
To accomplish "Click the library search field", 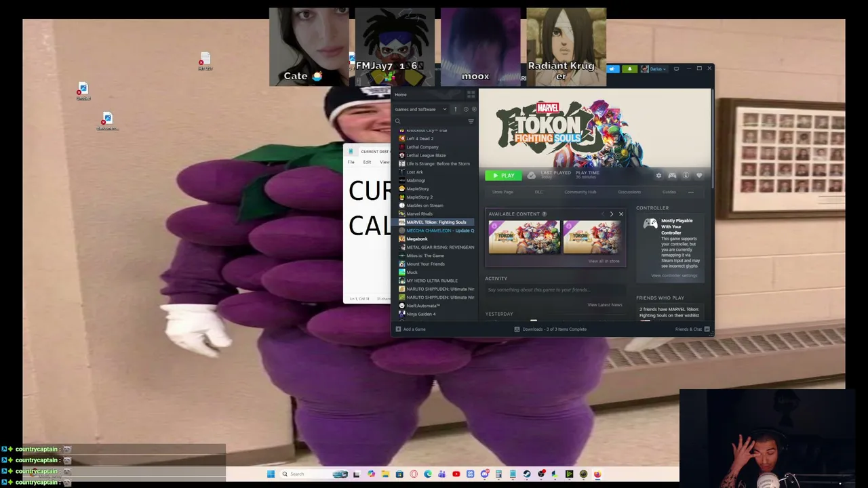I will [431, 121].
